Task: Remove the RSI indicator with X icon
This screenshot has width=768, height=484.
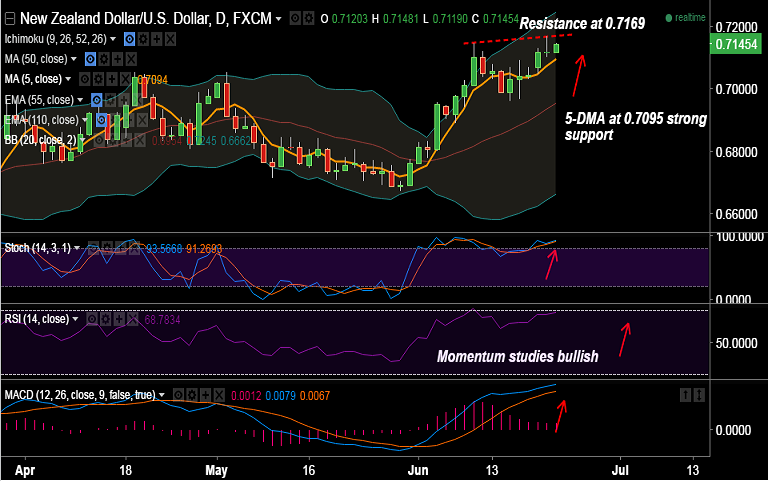Action: 132,319
